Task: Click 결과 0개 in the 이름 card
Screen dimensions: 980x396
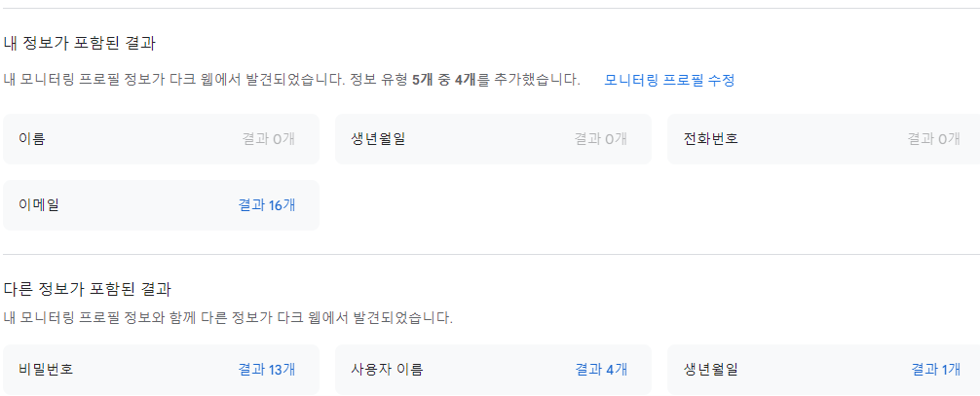Action: 268,139
